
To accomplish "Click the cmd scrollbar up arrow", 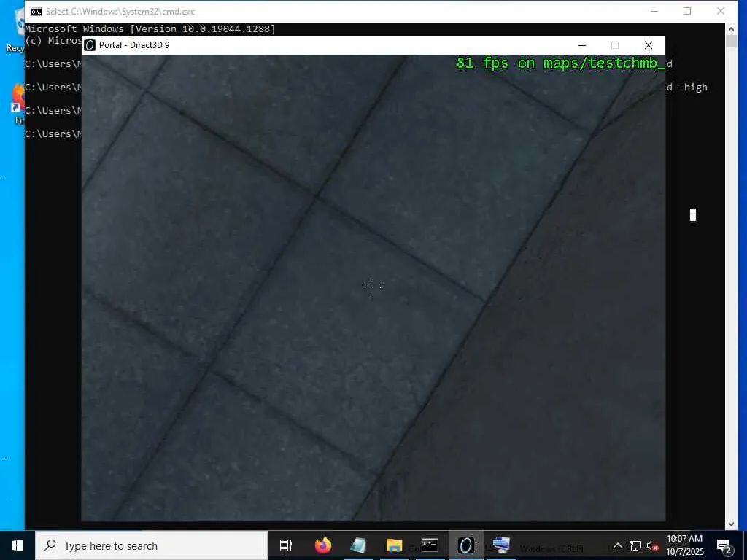I will (731, 29).
